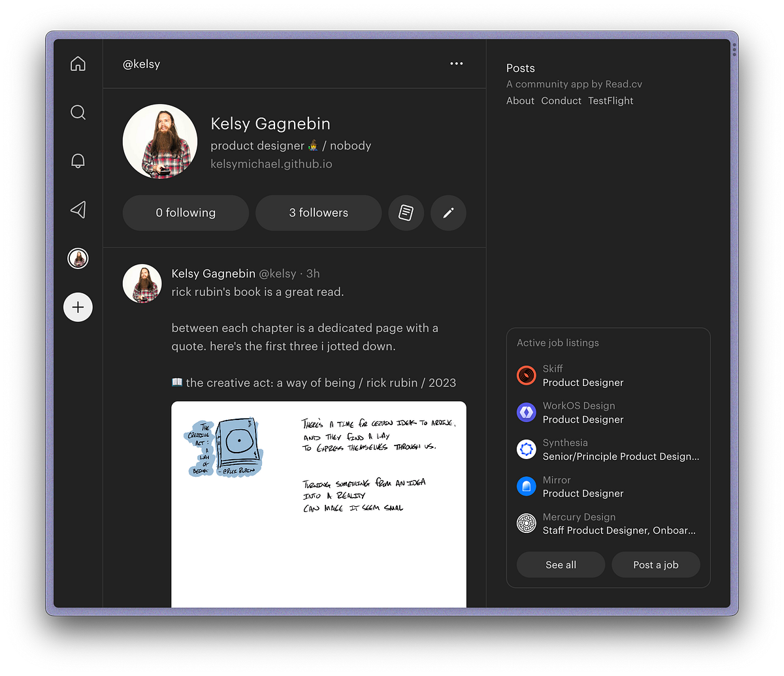Open the About page link
The height and width of the screenshot is (676, 784).
(x=520, y=101)
